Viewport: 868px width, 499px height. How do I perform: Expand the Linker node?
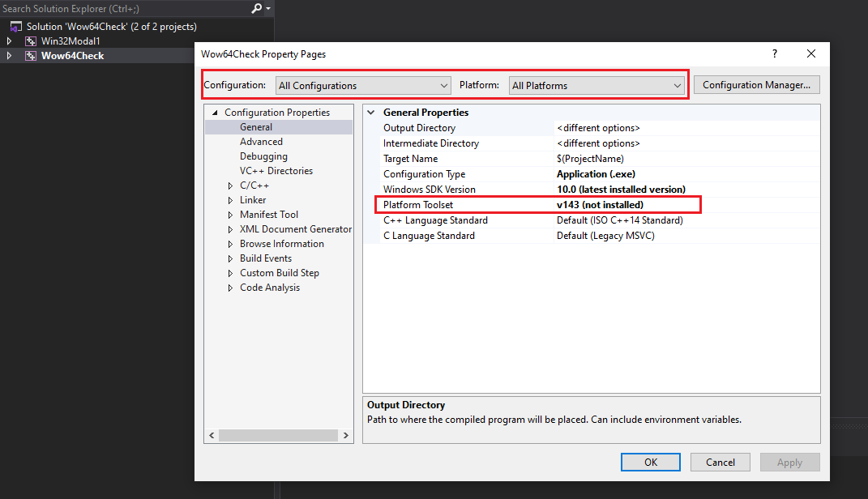click(x=230, y=200)
